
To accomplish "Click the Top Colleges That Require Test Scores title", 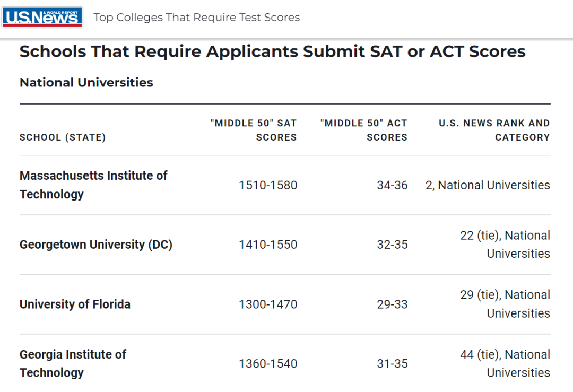I will click(197, 17).
